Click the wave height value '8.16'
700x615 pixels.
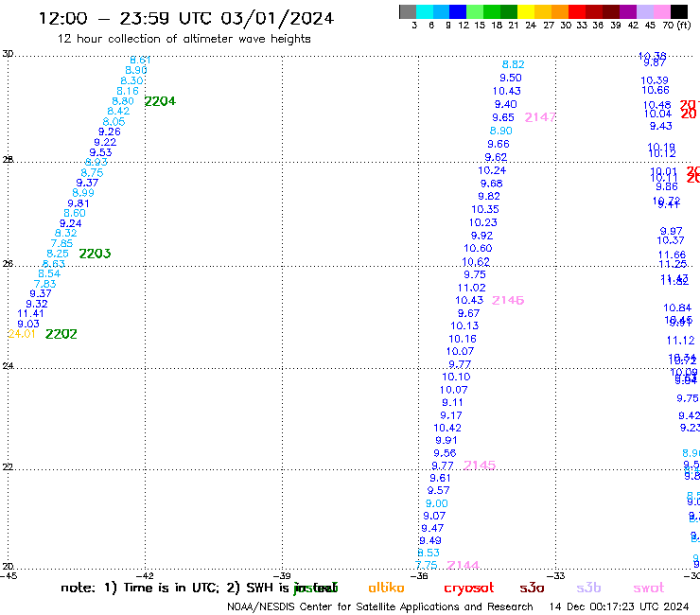pyautogui.click(x=128, y=91)
